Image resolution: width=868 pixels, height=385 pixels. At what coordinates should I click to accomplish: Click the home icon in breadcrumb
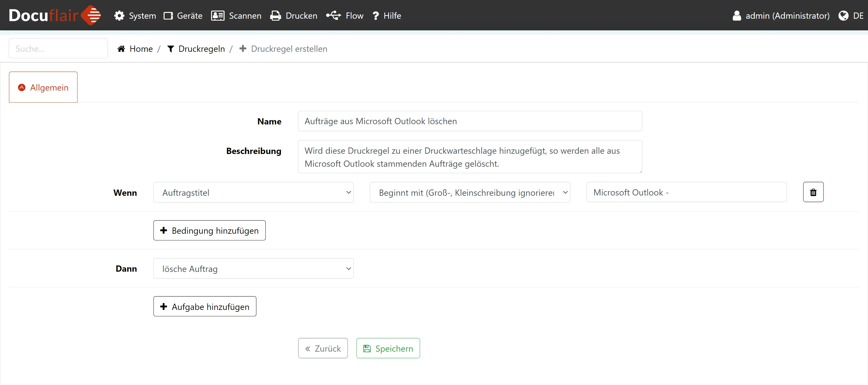(x=121, y=49)
